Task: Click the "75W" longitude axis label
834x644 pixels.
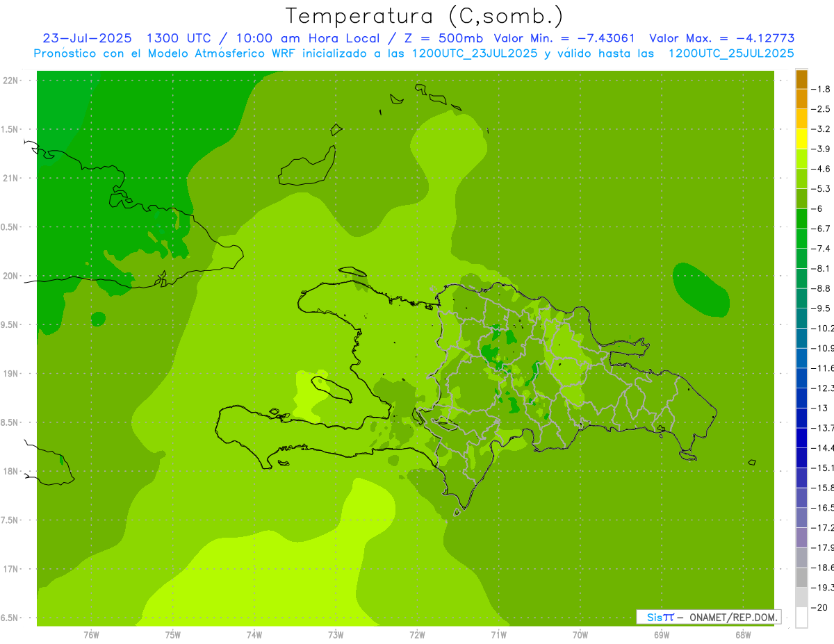Action: (173, 635)
